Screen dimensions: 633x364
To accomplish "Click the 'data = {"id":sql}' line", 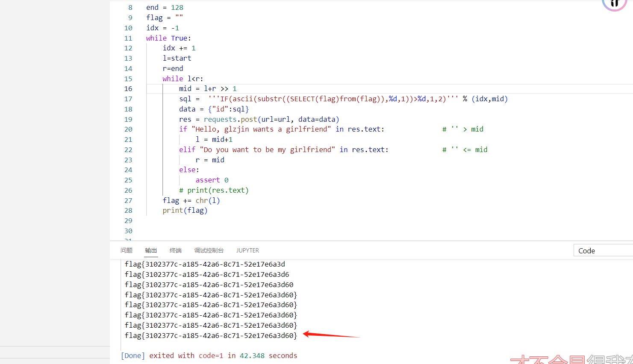I will pos(214,109).
